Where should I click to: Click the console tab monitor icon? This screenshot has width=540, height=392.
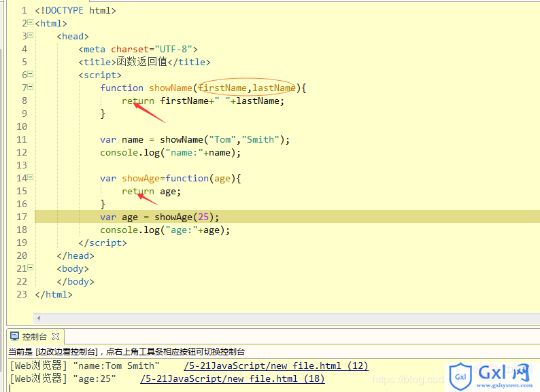14,336
